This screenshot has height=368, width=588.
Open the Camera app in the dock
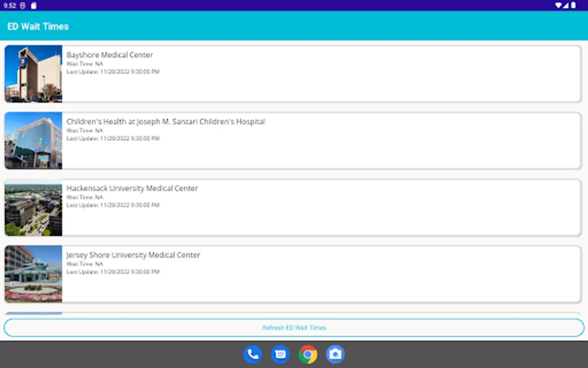335,355
